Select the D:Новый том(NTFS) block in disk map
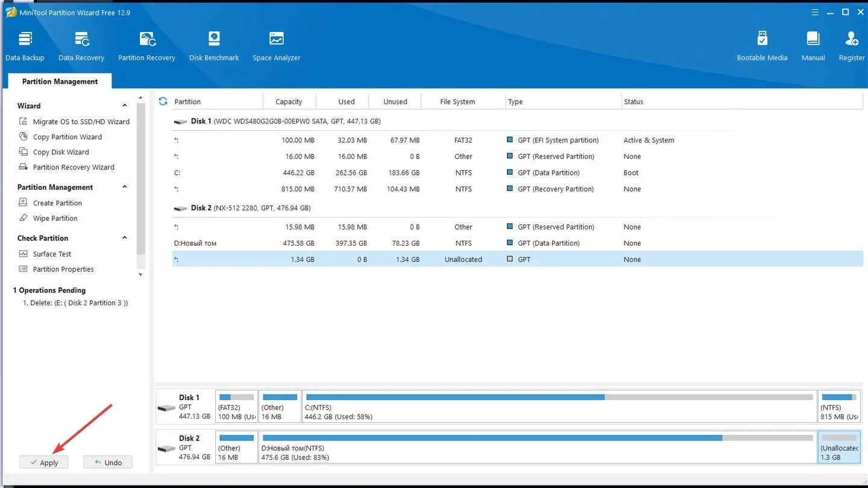This screenshot has width=868, height=488. (537, 447)
